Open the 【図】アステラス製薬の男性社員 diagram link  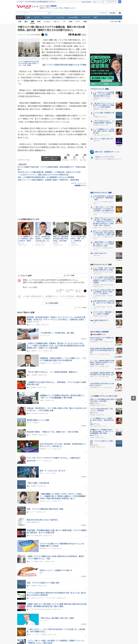64,65
